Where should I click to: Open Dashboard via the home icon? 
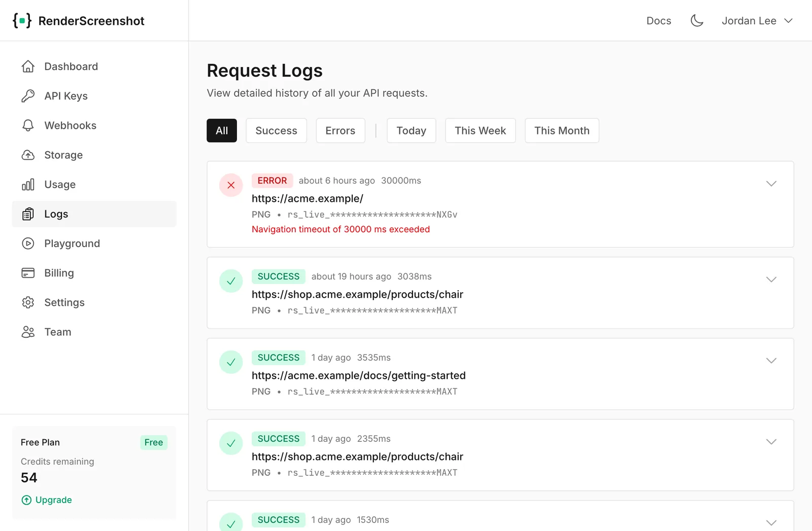(28, 66)
